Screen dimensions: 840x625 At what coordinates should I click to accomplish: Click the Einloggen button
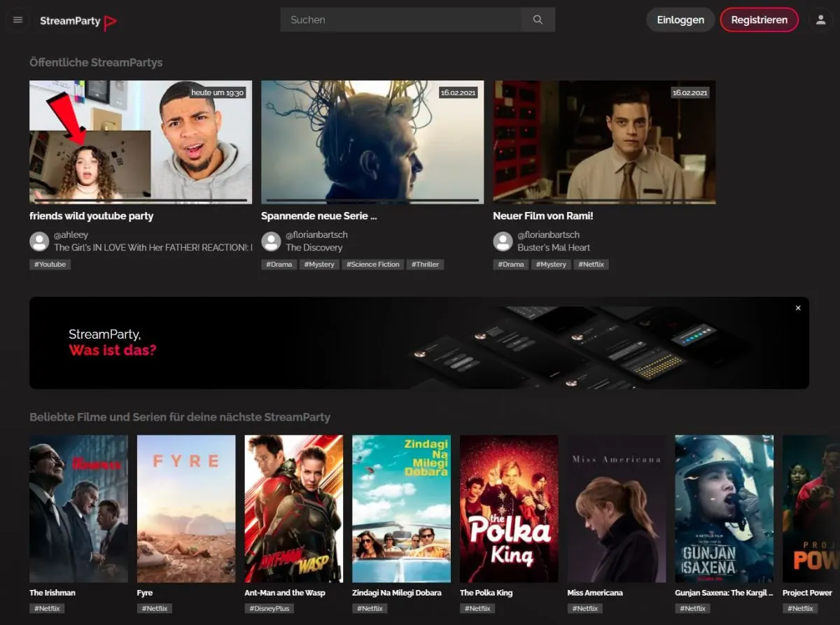tap(680, 20)
